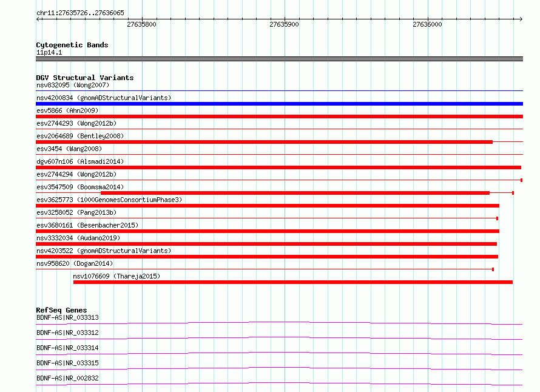Select variant esv2064689 (Bentley2008)
The height and width of the screenshot is (392, 540).
80,136
